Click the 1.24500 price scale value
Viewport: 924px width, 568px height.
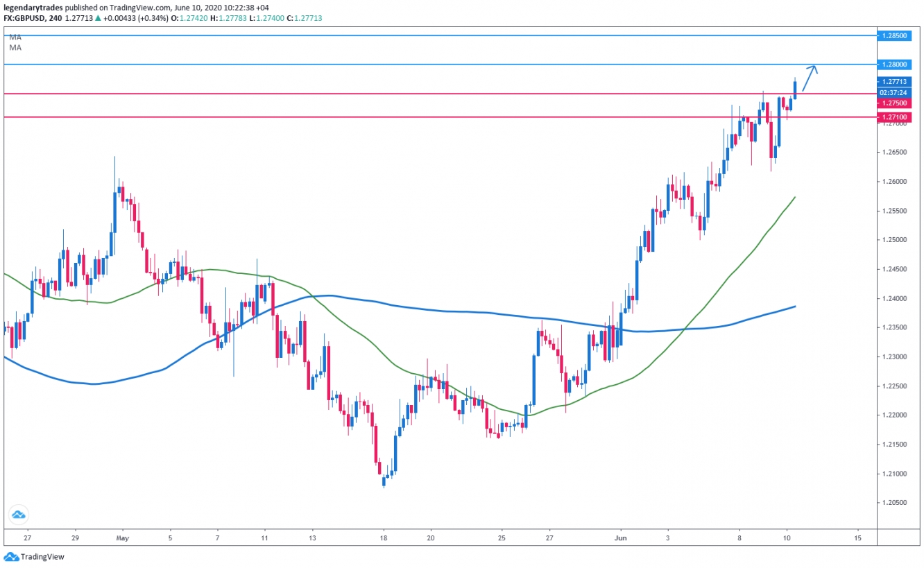pyautogui.click(x=893, y=269)
